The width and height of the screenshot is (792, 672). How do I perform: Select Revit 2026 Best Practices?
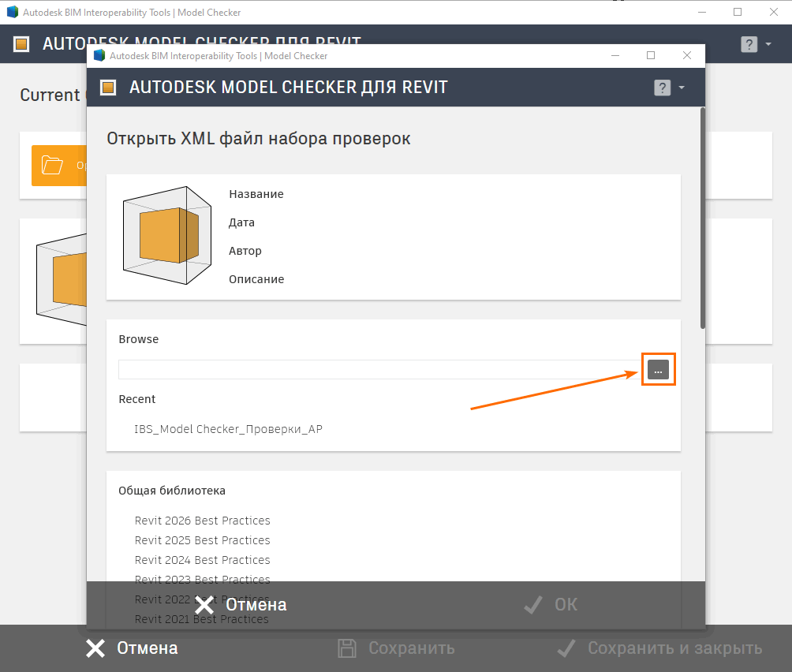(202, 521)
